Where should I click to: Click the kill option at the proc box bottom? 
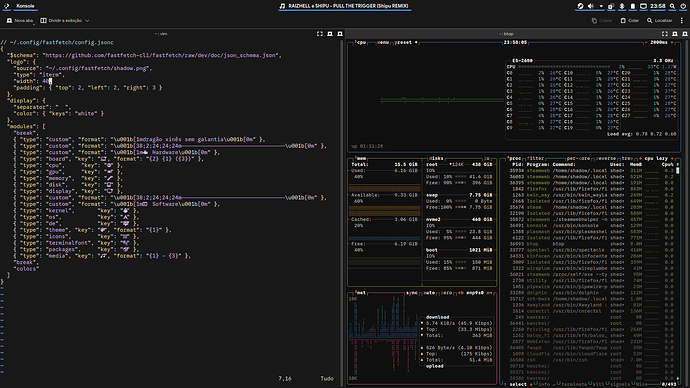click(598, 384)
